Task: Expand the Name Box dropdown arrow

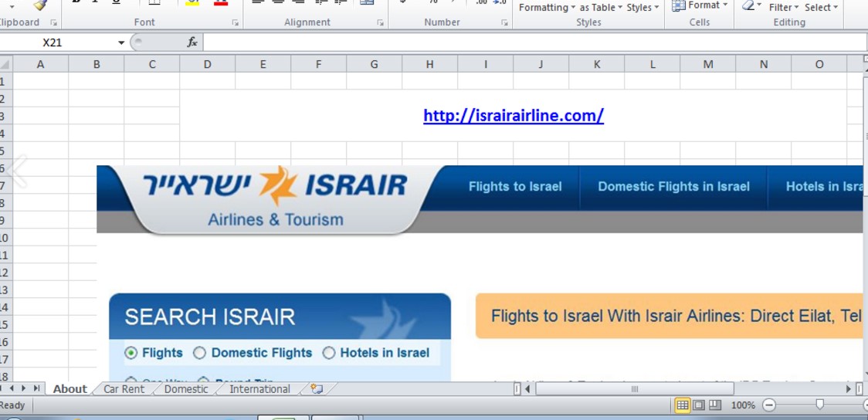Action: click(x=121, y=42)
